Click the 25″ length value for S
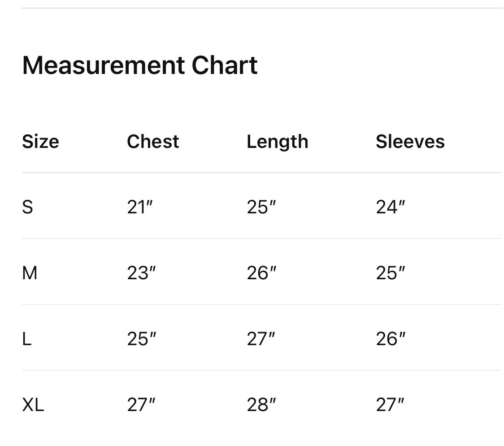 point(261,207)
